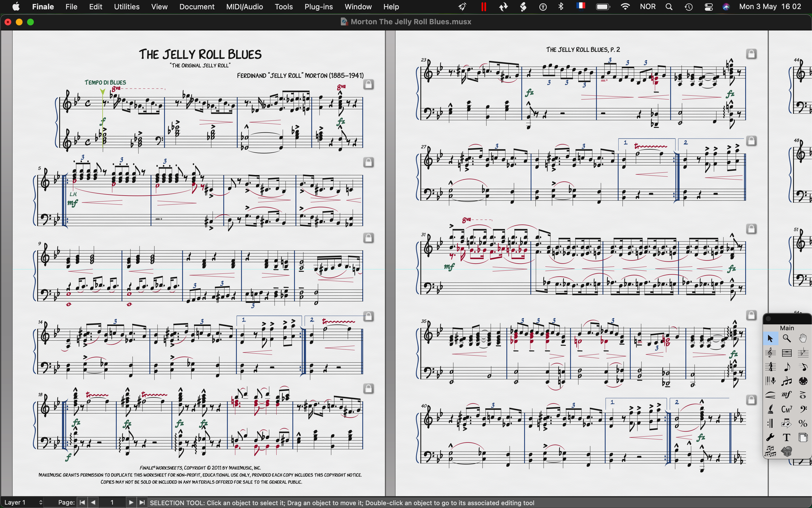This screenshot has height=508, width=812.
Task: Go to the first page
Action: tap(82, 503)
